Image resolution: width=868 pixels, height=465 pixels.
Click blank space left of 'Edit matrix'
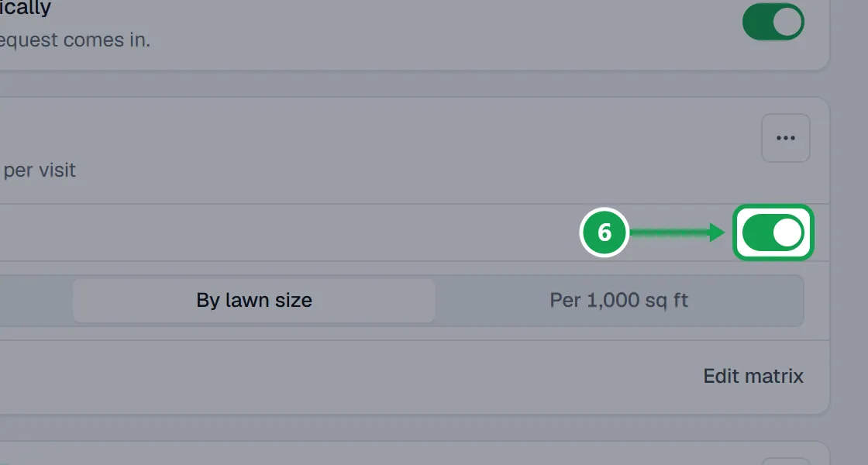pos(349,377)
